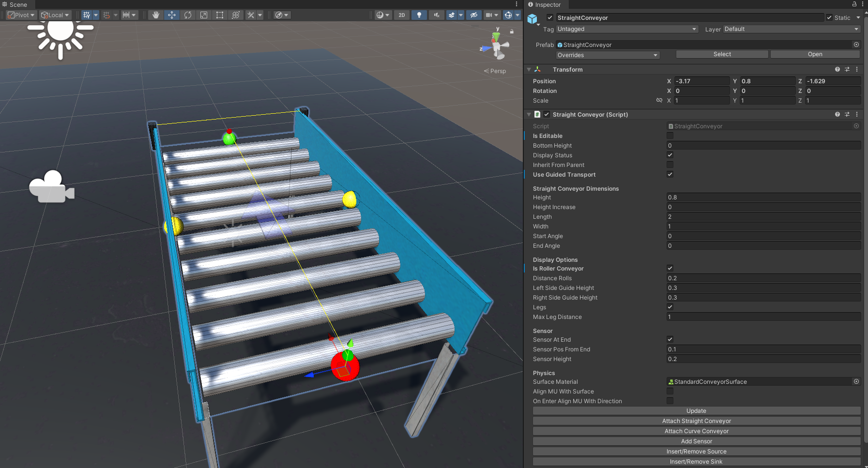Open the Tag dropdown showing Untagged
This screenshot has width=868, height=468.
coord(626,29)
